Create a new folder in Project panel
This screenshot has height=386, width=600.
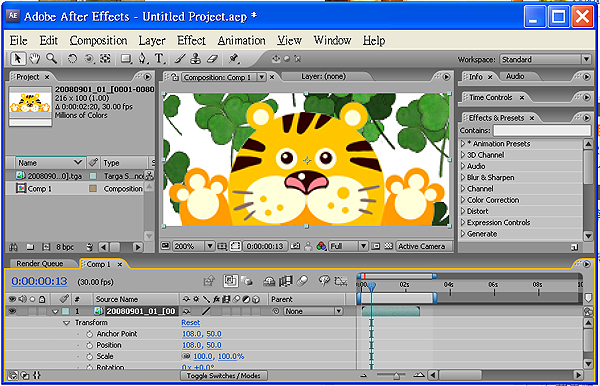click(30, 247)
